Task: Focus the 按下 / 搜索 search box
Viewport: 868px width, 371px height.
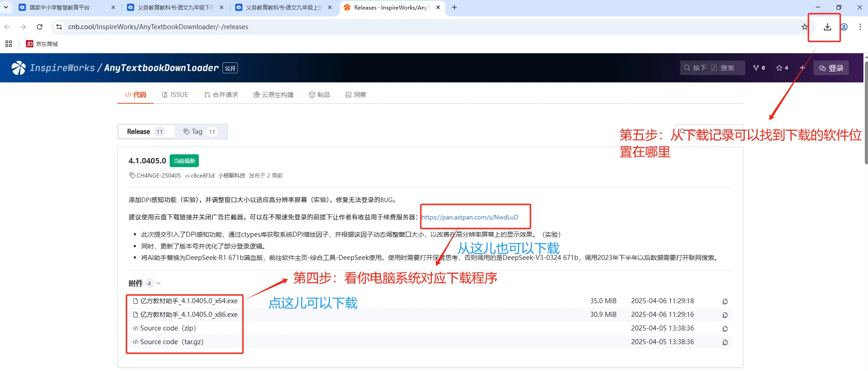Action: click(712, 68)
